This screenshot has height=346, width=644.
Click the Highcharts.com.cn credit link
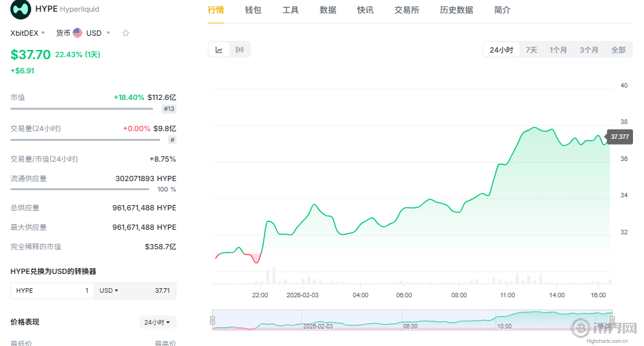[607, 341]
